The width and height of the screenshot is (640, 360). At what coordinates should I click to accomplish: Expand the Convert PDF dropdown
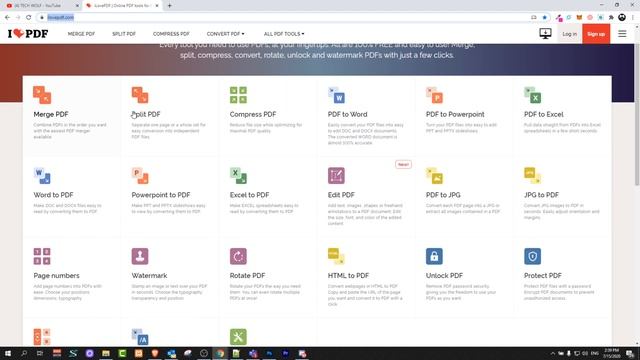click(x=225, y=34)
